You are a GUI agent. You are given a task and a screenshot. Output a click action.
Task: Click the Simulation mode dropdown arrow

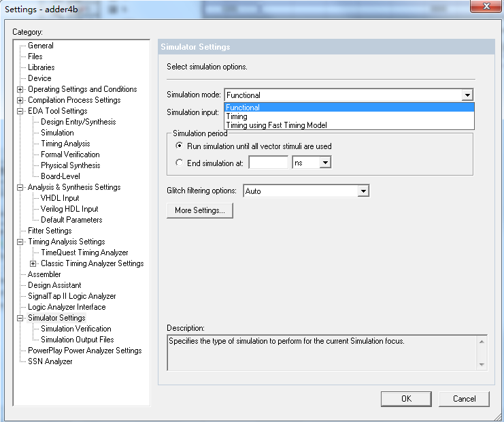pyautogui.click(x=467, y=95)
